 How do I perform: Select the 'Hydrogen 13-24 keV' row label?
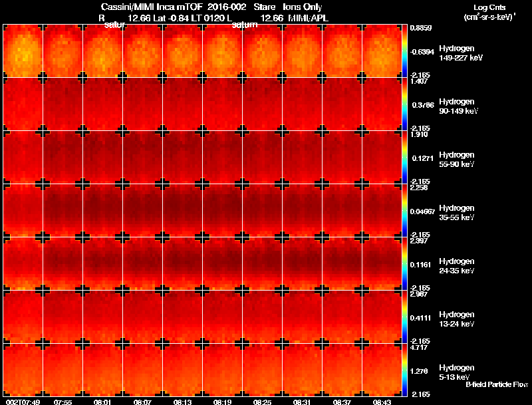[457, 319]
